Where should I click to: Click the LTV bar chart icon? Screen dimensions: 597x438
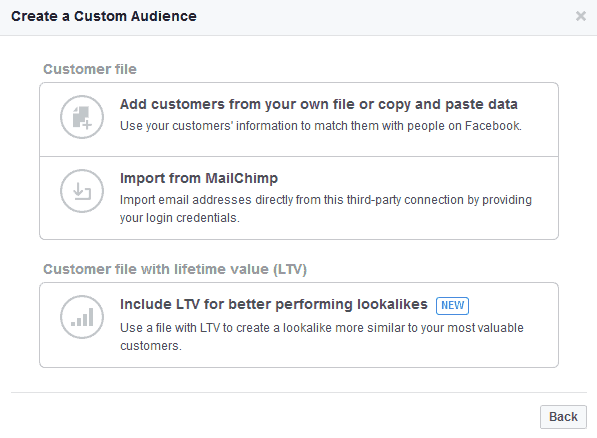(82, 317)
